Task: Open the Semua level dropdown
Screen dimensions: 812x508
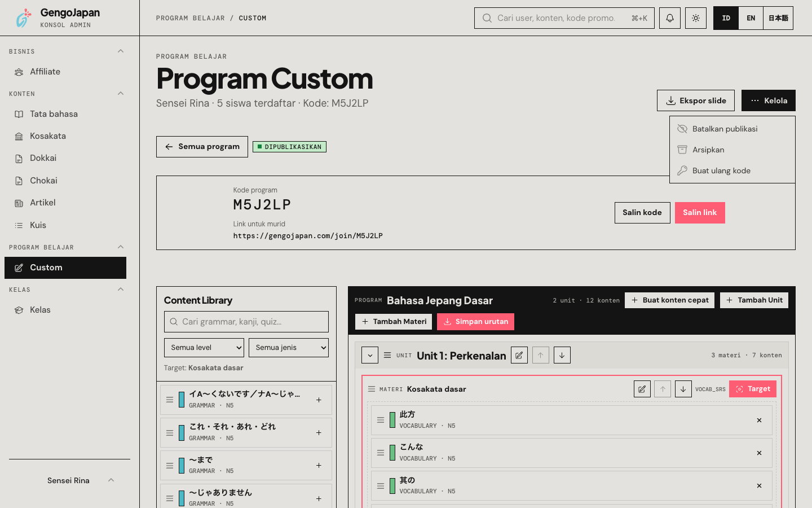Action: point(204,348)
